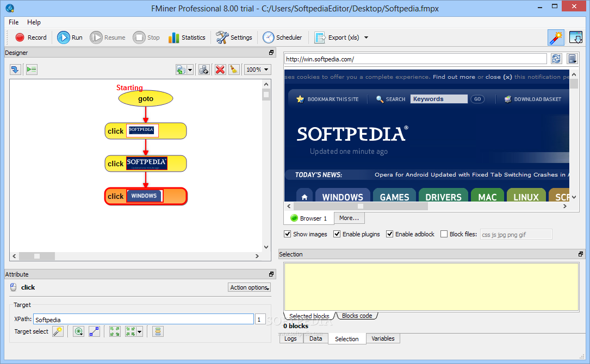Image resolution: width=590 pixels, height=364 pixels.
Task: Run the project with the Run icon
Action: [x=64, y=37]
